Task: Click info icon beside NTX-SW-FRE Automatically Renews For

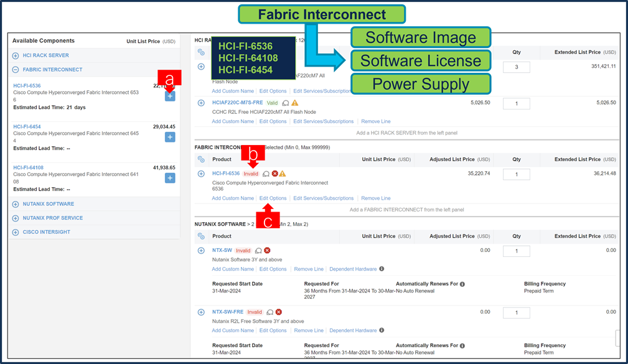Action: pos(462,345)
